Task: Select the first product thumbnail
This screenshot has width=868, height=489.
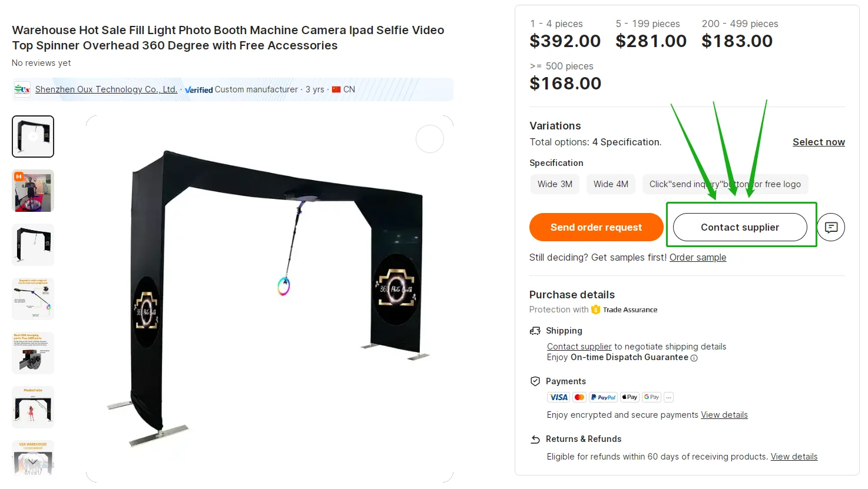Action: coord(33,137)
